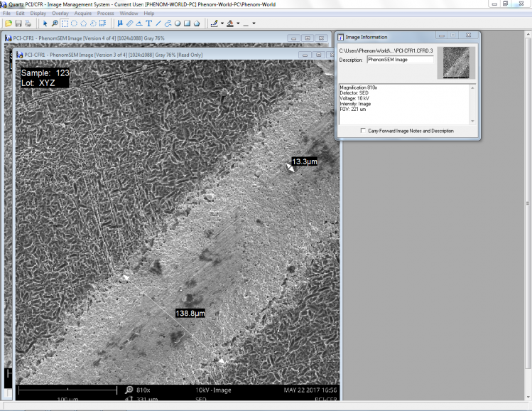Select the arrow pointer tool

(x=45, y=23)
